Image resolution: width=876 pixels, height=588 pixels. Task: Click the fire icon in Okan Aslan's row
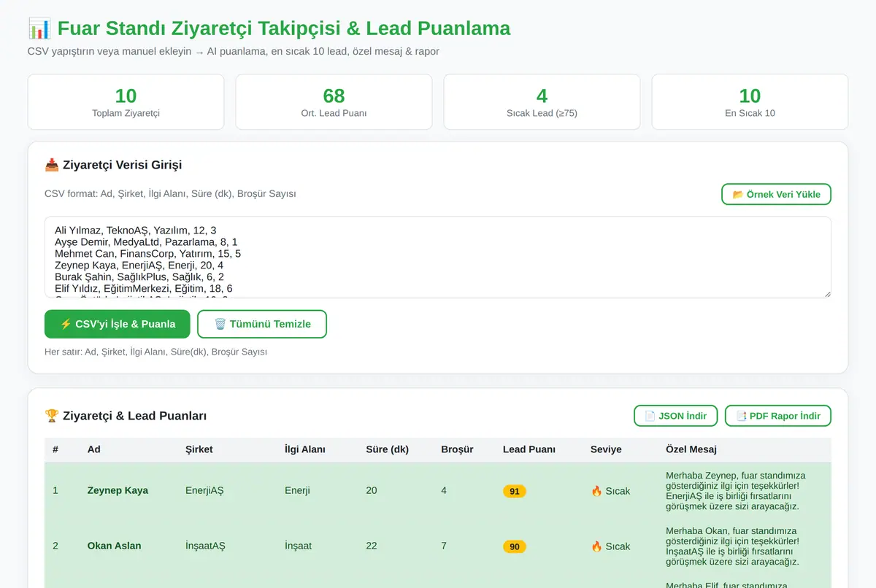(x=596, y=546)
